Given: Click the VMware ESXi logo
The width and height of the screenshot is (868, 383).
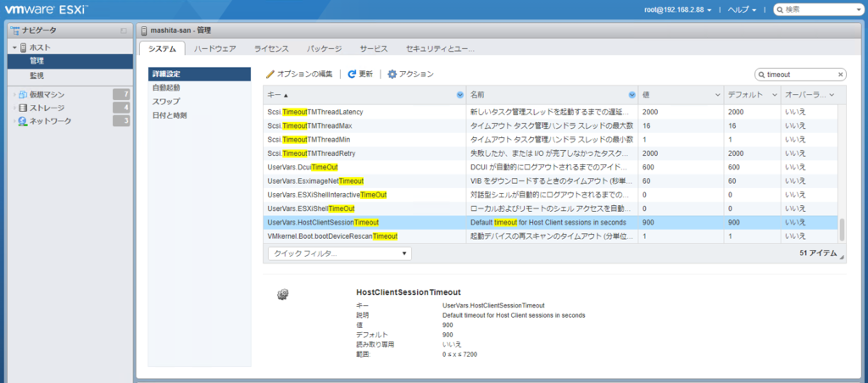Looking at the screenshot, I should (x=47, y=9).
